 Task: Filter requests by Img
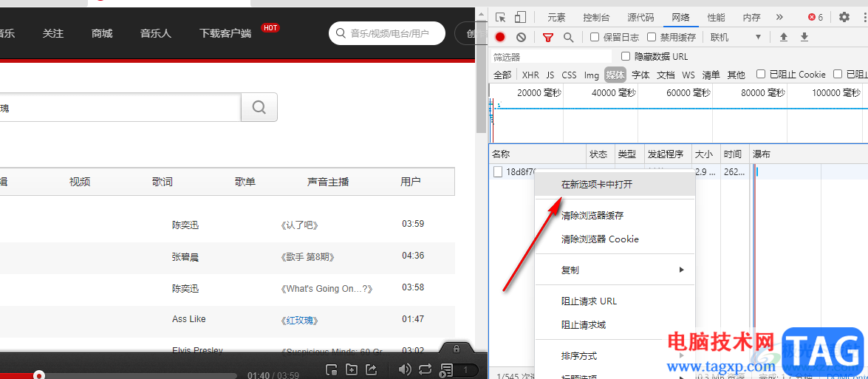click(x=592, y=75)
